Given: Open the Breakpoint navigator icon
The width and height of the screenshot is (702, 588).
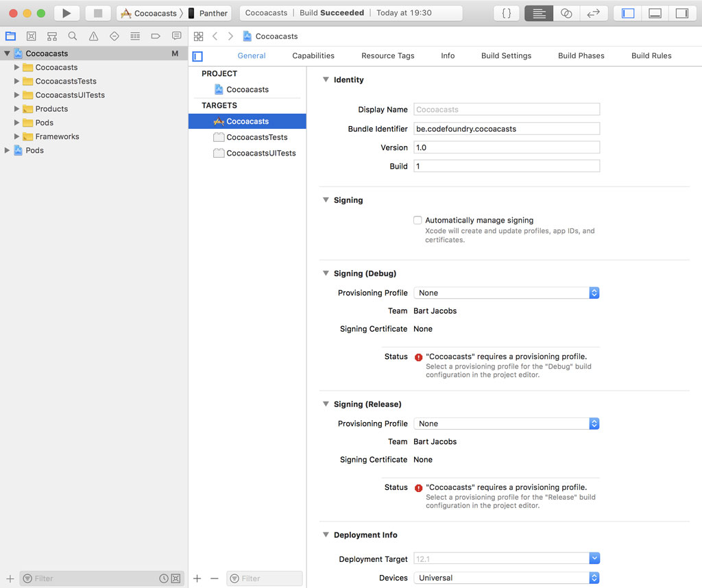Looking at the screenshot, I should click(156, 36).
